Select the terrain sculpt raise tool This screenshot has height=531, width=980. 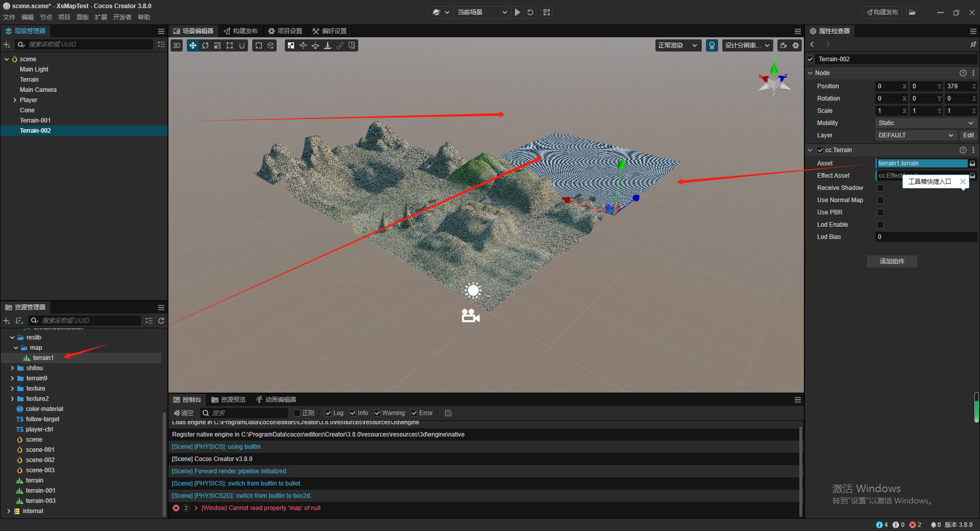coord(303,45)
